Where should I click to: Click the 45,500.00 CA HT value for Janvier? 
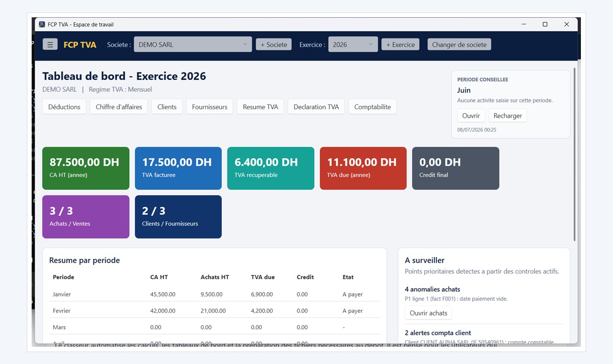click(163, 294)
